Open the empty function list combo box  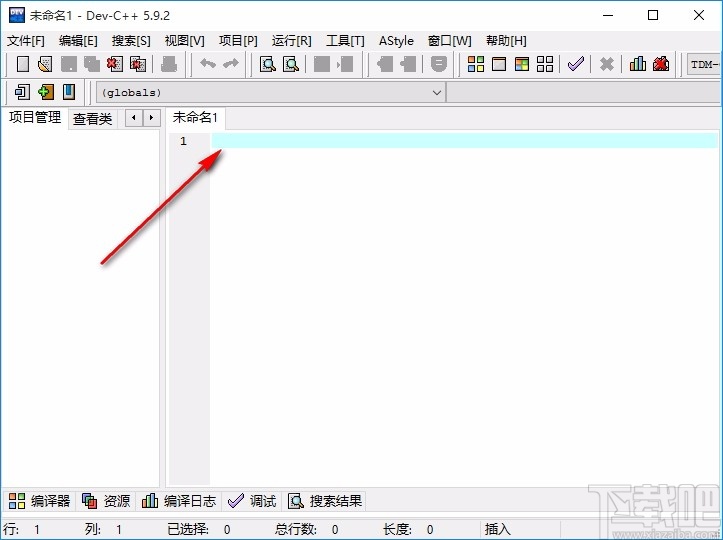coord(584,93)
